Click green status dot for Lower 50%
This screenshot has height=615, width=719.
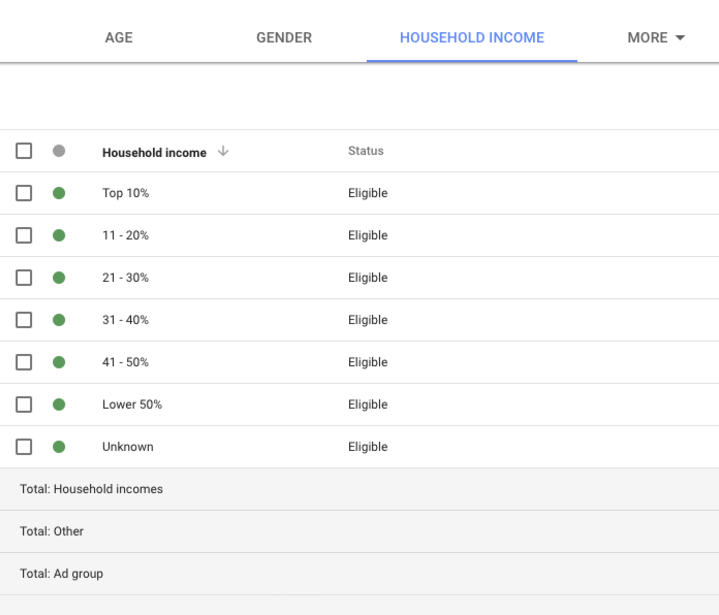pyautogui.click(x=59, y=404)
